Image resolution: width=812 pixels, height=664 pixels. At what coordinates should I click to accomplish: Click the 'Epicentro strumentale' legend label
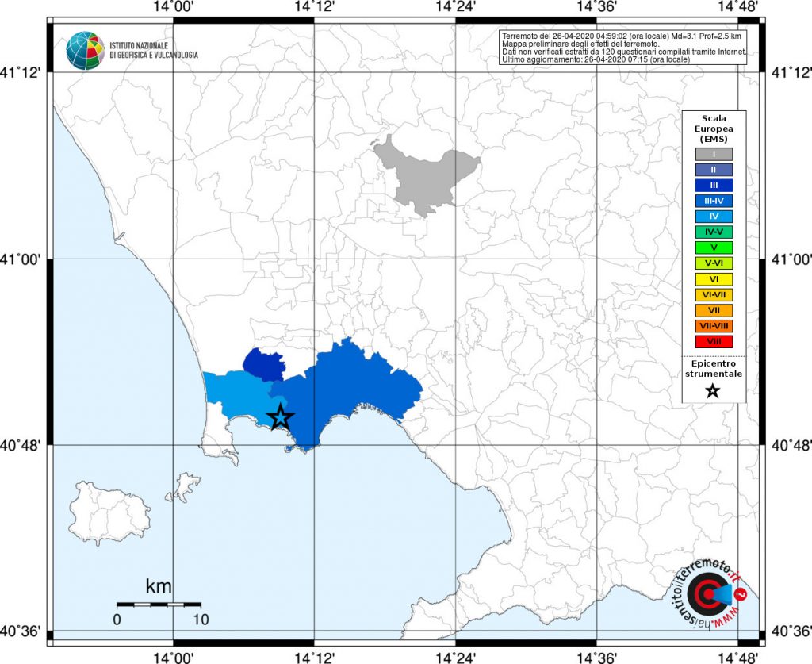(x=714, y=369)
